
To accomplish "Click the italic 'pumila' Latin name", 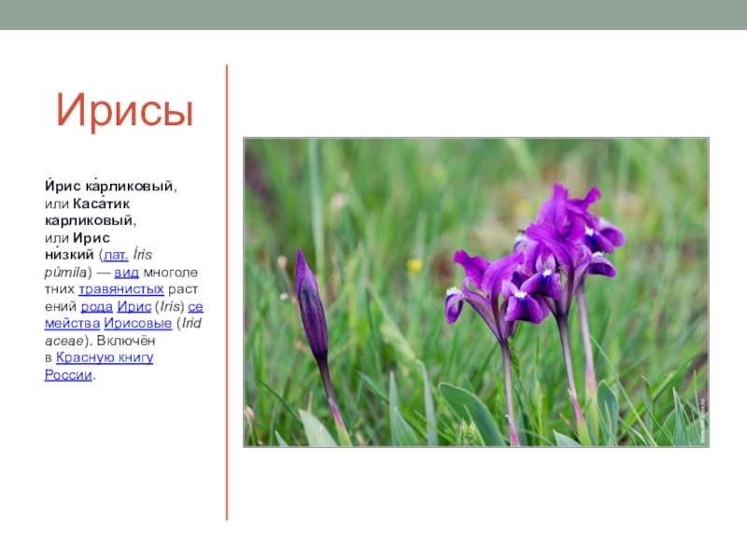I will click(66, 273).
